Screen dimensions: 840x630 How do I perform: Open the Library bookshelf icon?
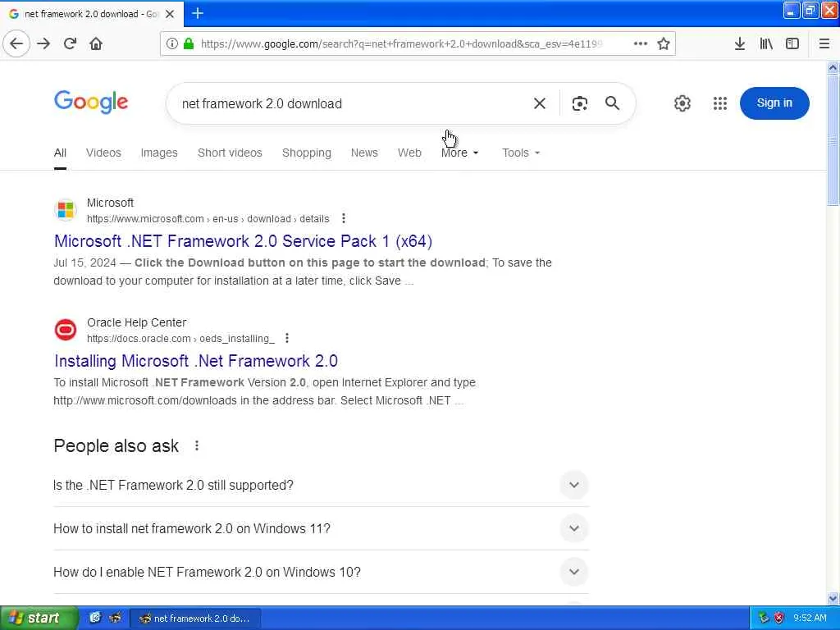[x=766, y=43]
